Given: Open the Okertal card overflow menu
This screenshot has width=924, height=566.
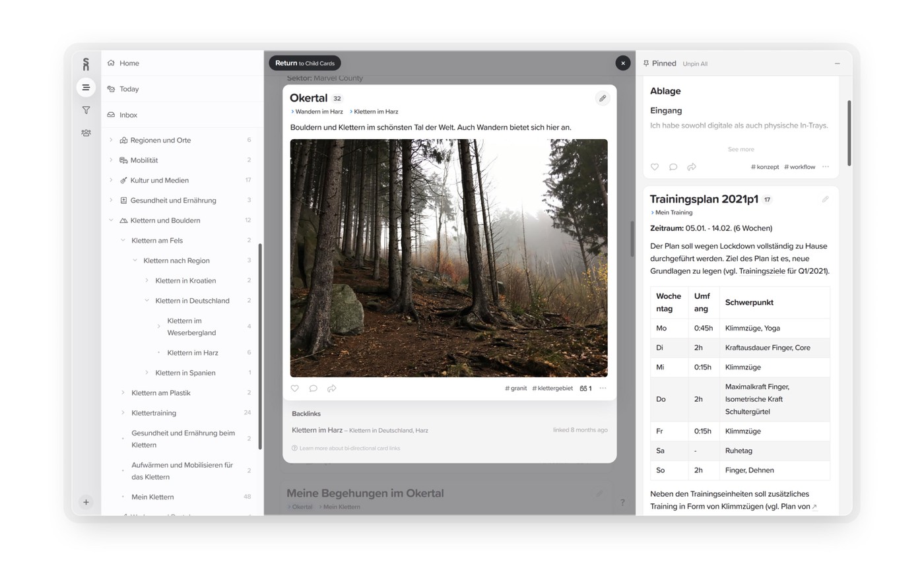Looking at the screenshot, I should point(602,389).
